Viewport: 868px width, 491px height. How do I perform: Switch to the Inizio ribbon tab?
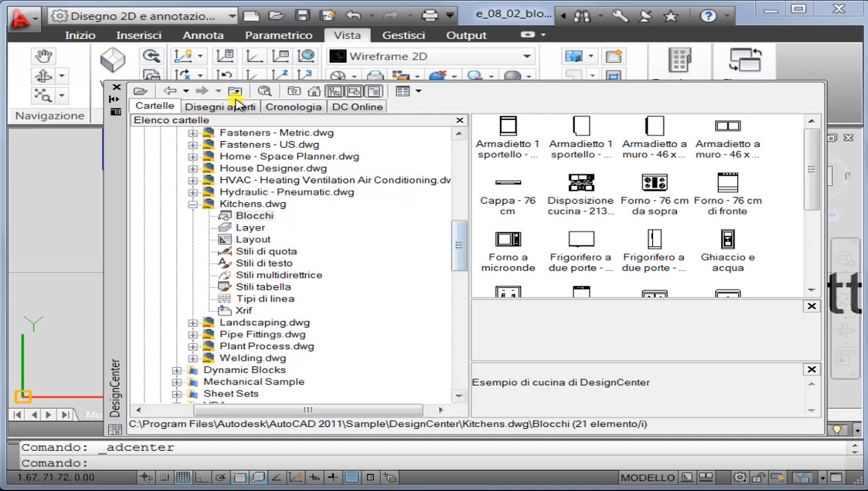pyautogui.click(x=81, y=35)
